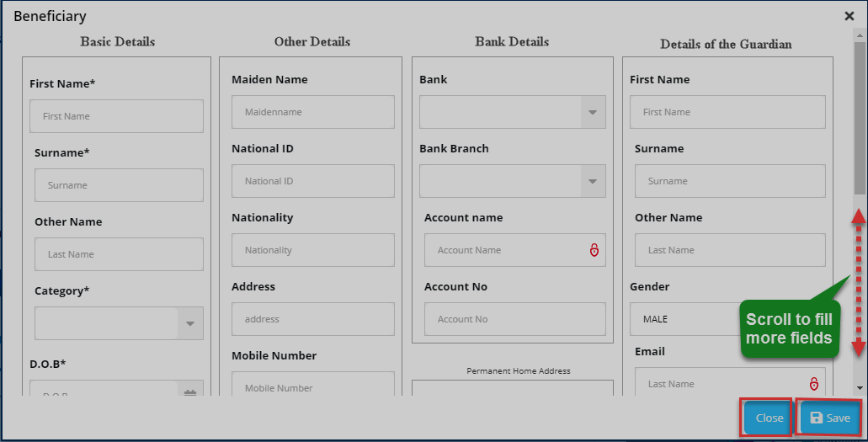The image size is (868, 442).
Task: Click the Surname field in Basic Details
Action: point(119,185)
